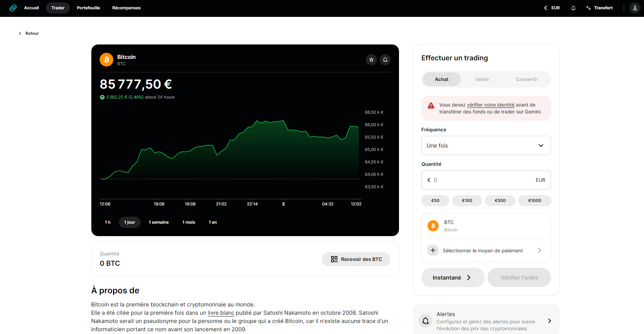Screen dimensions: 644x334
Task: Choose the €100 quick amount
Action: tap(467, 201)
